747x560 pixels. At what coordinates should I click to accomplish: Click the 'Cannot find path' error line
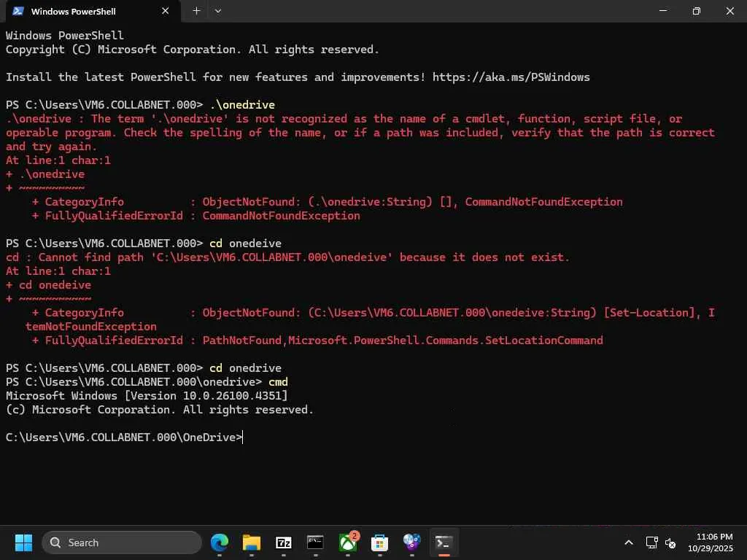pos(287,257)
